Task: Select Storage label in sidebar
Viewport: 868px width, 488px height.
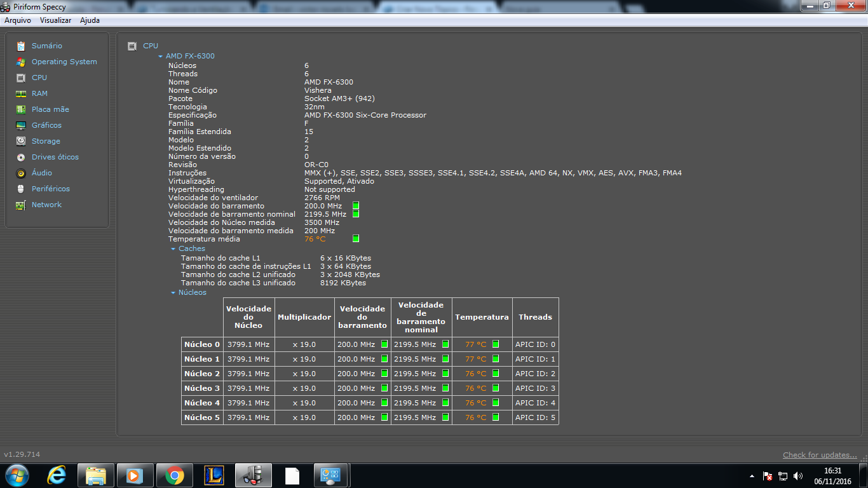Action: pyautogui.click(x=46, y=141)
